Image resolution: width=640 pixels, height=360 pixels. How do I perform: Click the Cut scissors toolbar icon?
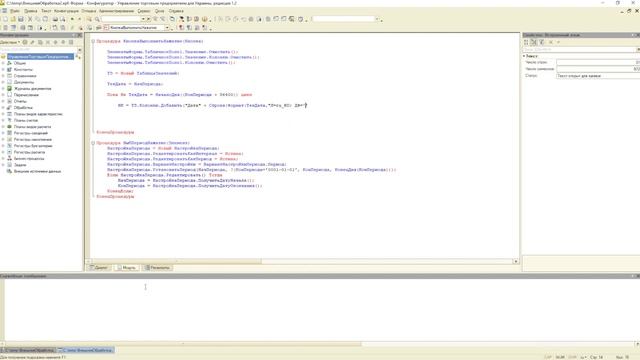[30, 19]
